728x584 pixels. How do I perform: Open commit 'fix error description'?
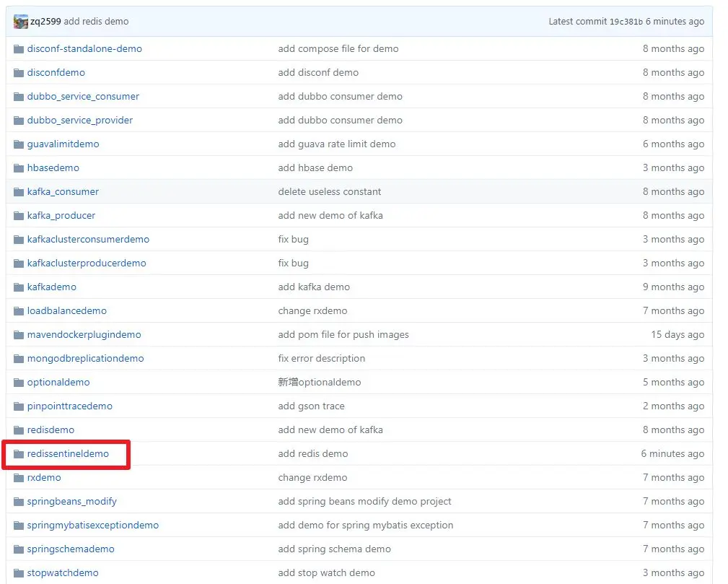coord(322,358)
